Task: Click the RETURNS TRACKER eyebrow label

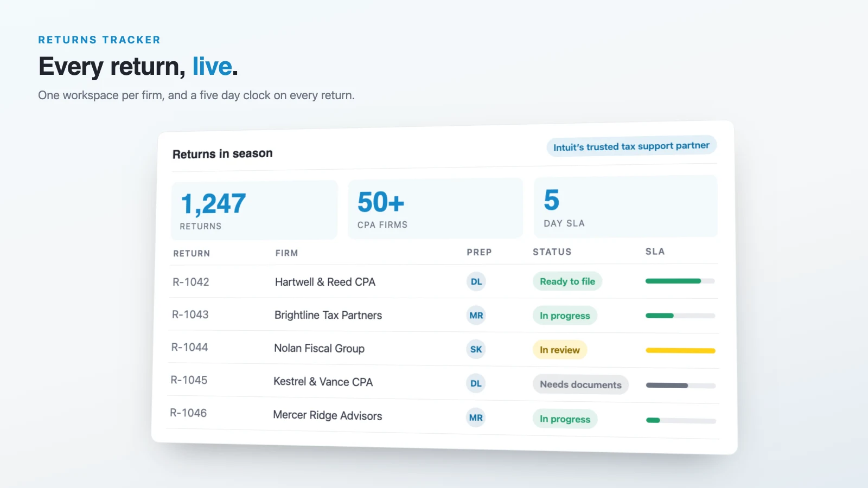Action: point(99,40)
